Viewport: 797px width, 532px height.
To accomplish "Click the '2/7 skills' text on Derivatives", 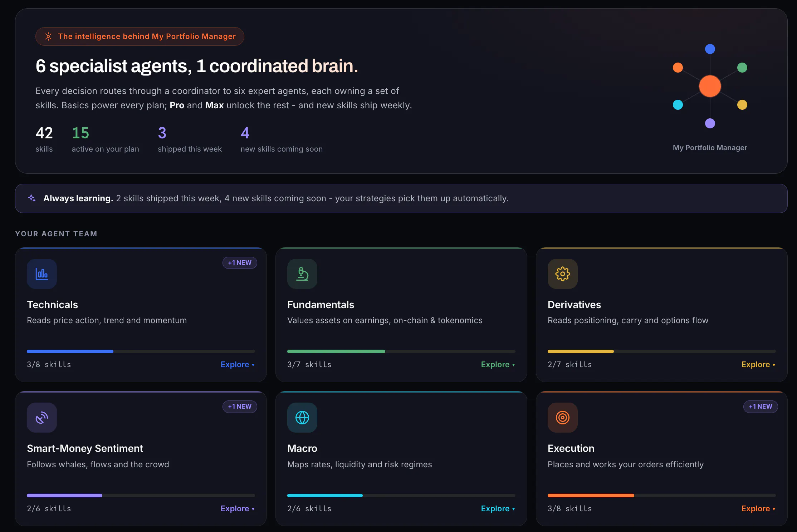I will pos(570,364).
